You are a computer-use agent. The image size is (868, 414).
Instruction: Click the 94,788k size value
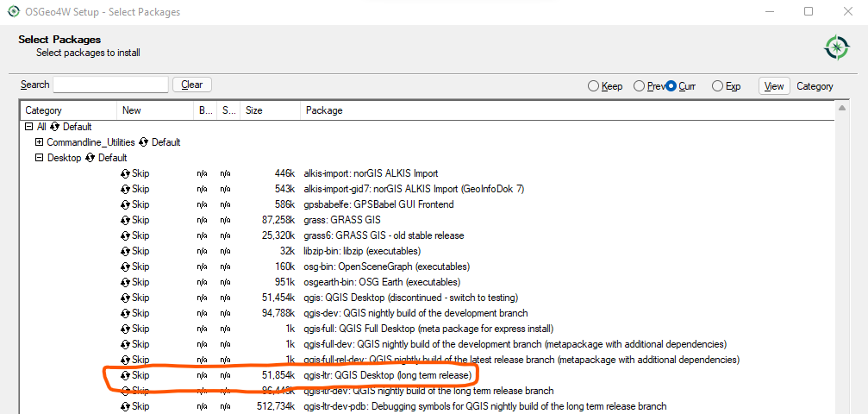click(278, 313)
